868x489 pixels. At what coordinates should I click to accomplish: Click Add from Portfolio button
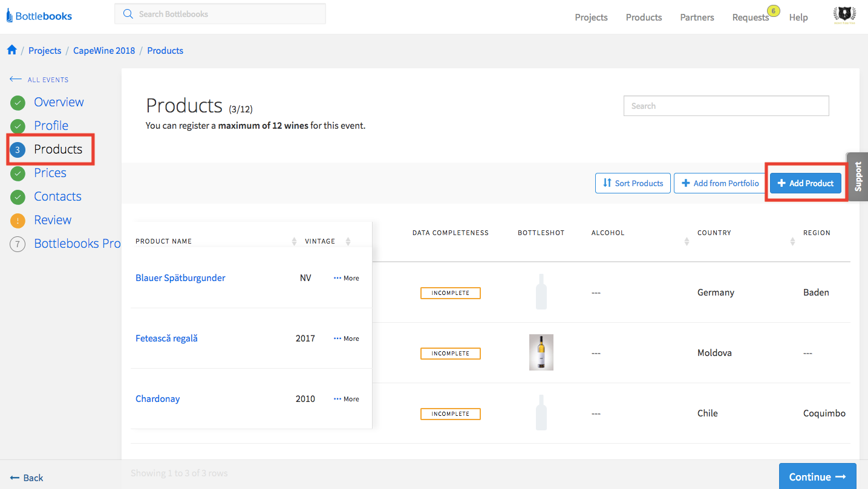point(720,183)
